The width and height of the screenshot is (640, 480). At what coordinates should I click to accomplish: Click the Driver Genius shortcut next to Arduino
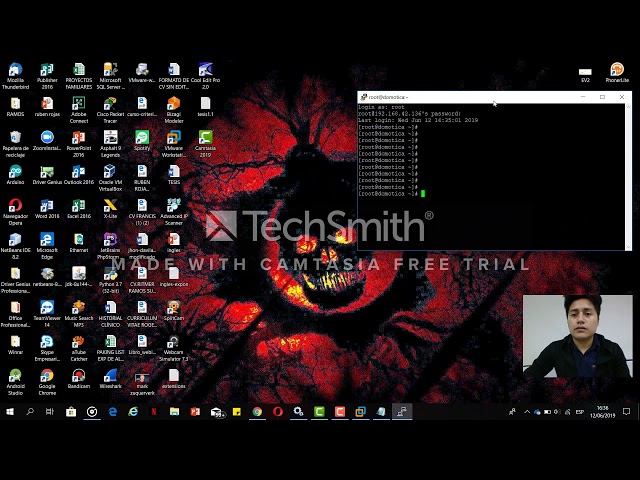[x=47, y=175]
